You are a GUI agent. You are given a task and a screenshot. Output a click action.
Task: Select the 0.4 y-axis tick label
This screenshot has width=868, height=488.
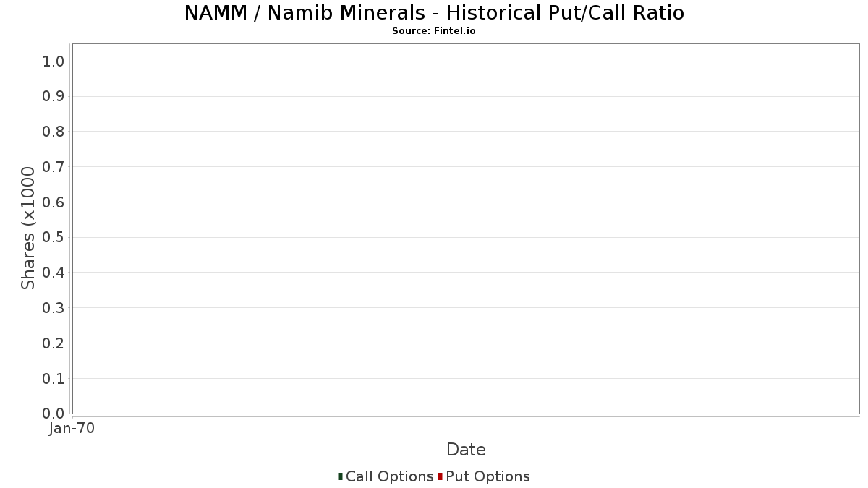[54, 273]
